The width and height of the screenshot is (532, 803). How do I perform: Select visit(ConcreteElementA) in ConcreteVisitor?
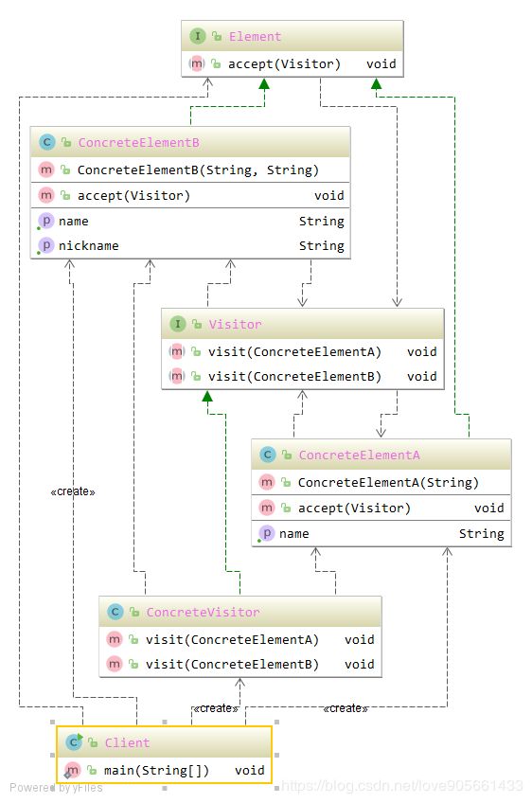(240, 639)
